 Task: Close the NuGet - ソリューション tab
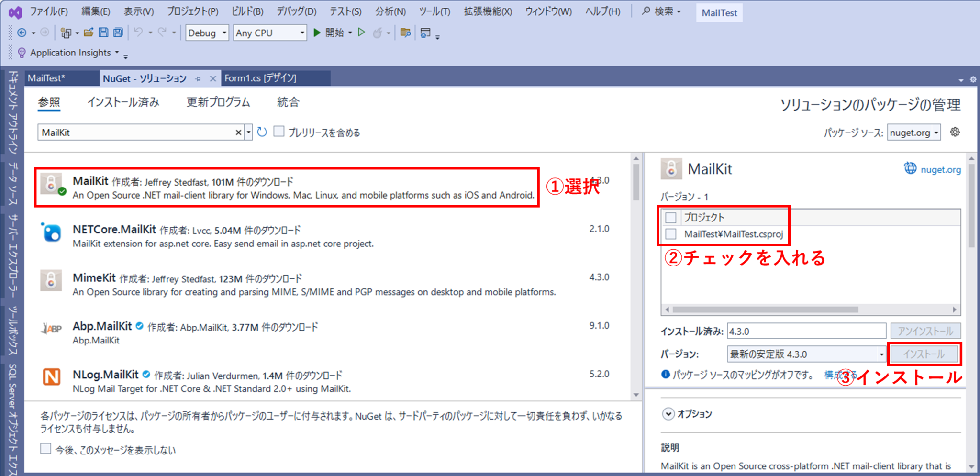point(213,78)
